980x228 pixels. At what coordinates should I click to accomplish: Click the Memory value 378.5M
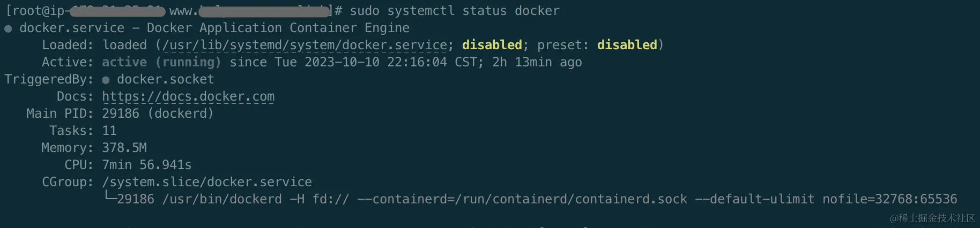(x=124, y=148)
